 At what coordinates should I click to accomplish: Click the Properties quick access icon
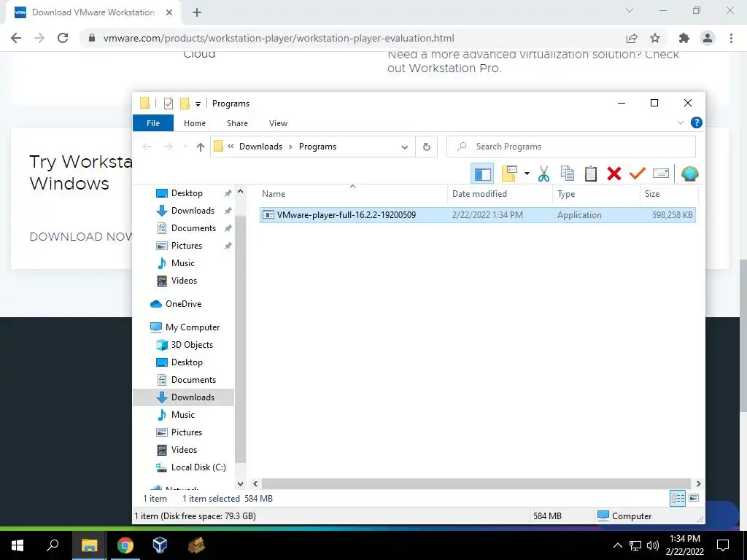[x=169, y=104]
